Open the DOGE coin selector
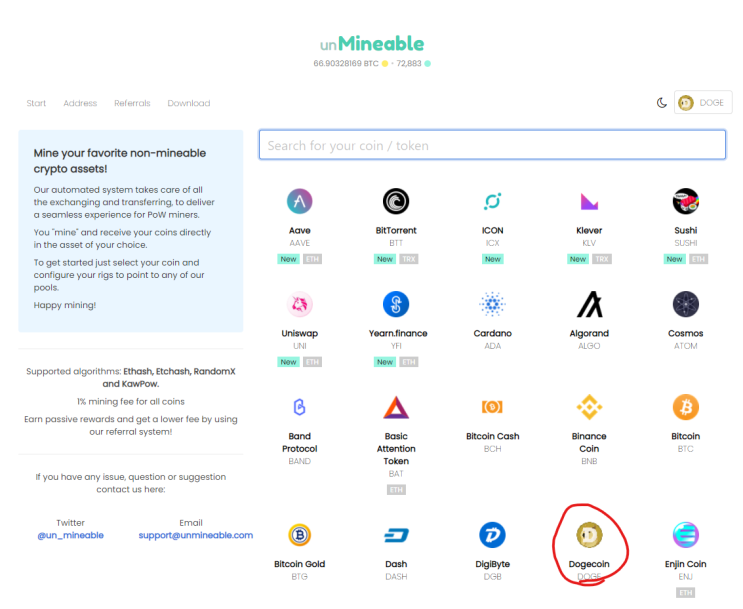This screenshot has width=743, height=609. click(x=704, y=103)
